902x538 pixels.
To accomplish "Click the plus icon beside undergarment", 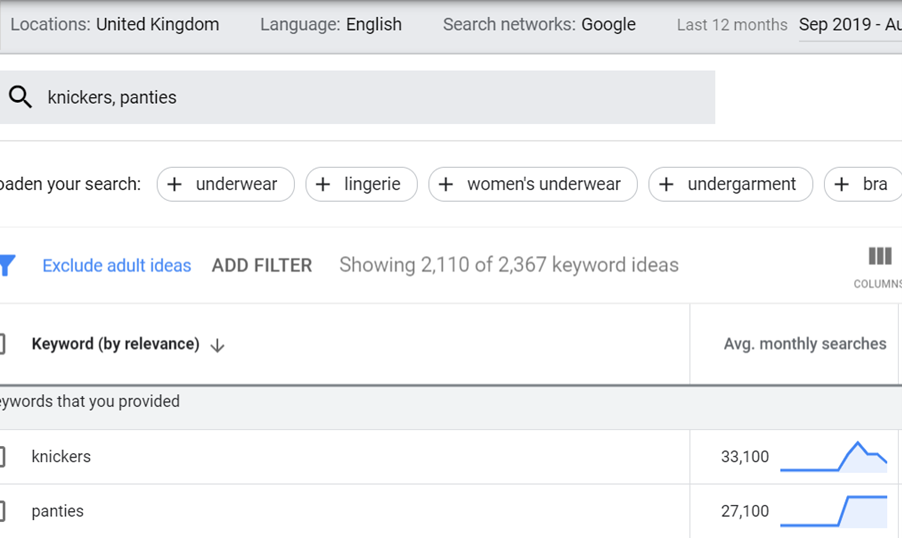I will click(666, 184).
